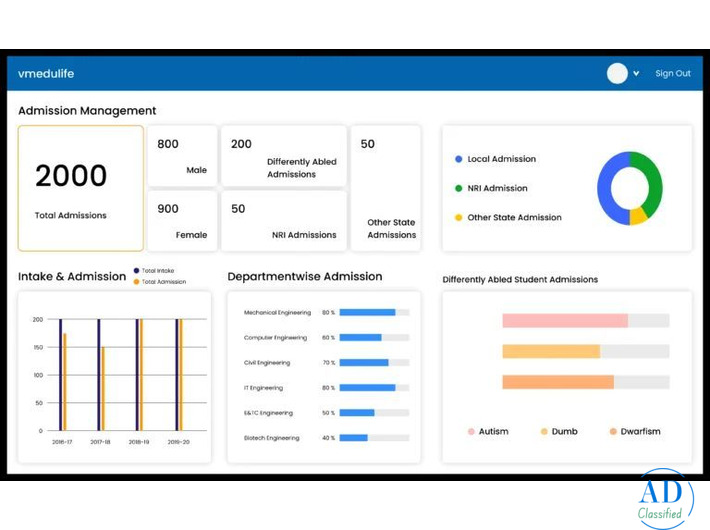This screenshot has height=530, width=710.
Task: Click the Mechanical Engineering label
Action: tap(277, 313)
